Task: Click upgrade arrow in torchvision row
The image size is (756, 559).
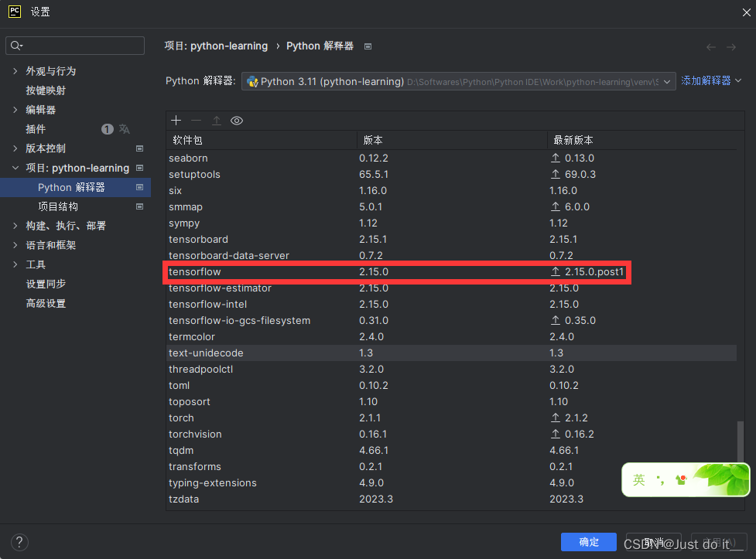Action: pyautogui.click(x=556, y=435)
